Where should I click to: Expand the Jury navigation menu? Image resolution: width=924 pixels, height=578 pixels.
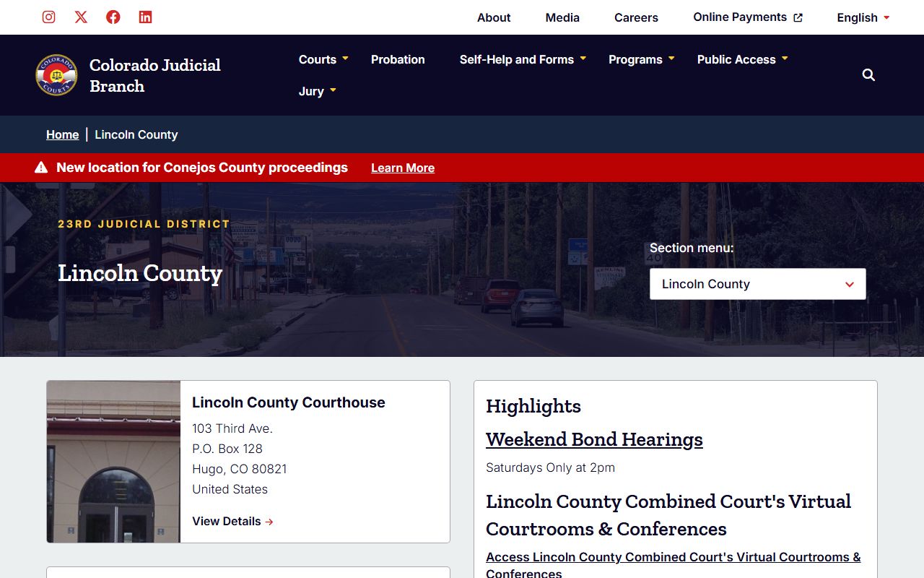[x=318, y=91]
